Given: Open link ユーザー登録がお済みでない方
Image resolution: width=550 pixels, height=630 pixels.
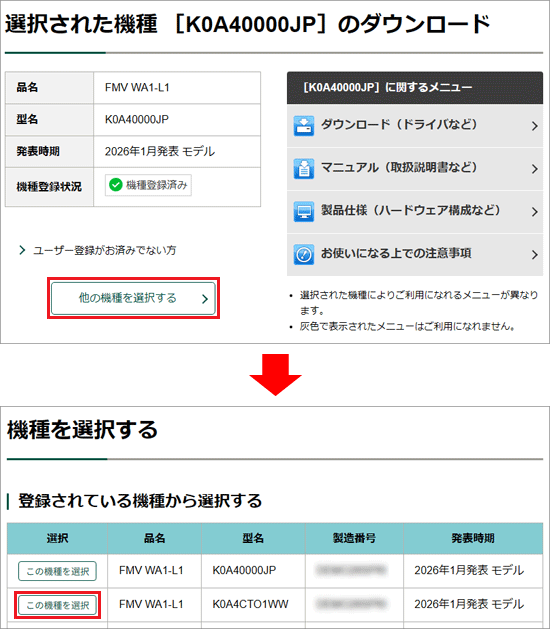Looking at the screenshot, I should pyautogui.click(x=104, y=250).
